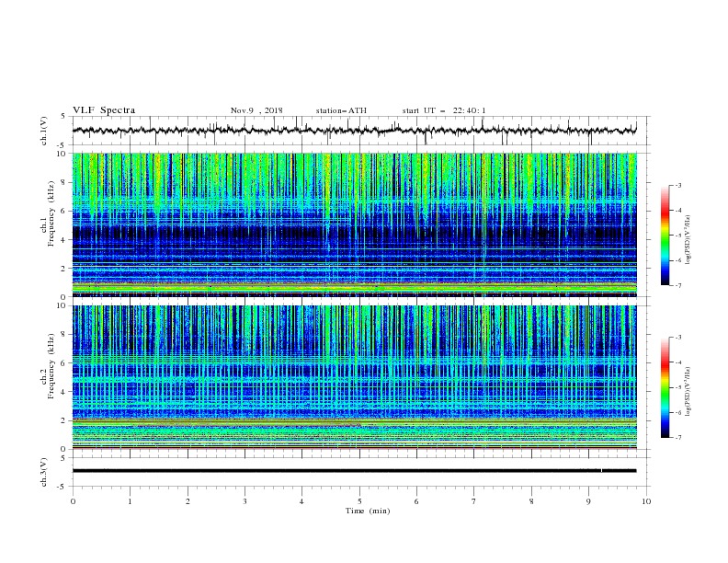The width and height of the screenshot is (728, 563).
Task: Click time axis tick label "4"
Action: pos(301,501)
